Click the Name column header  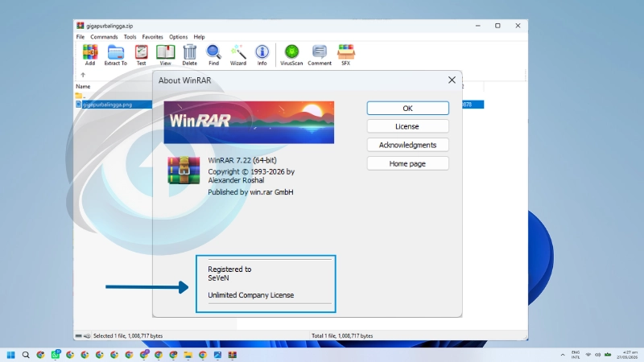point(83,87)
